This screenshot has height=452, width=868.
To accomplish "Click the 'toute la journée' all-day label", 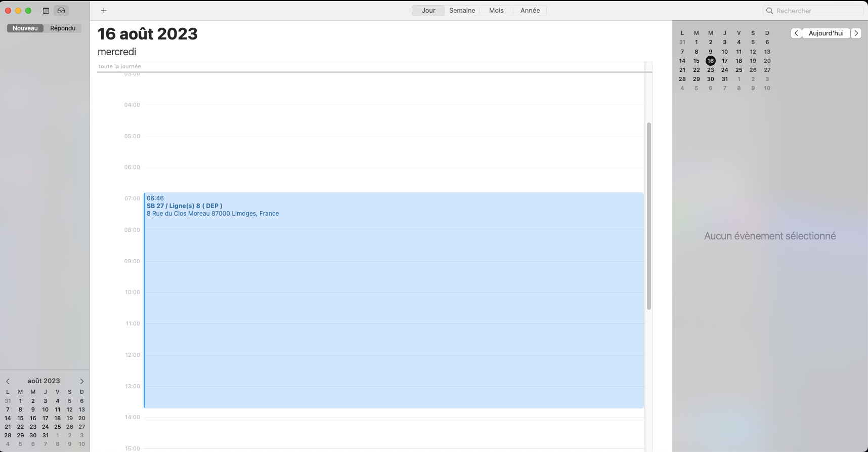I will point(120,66).
